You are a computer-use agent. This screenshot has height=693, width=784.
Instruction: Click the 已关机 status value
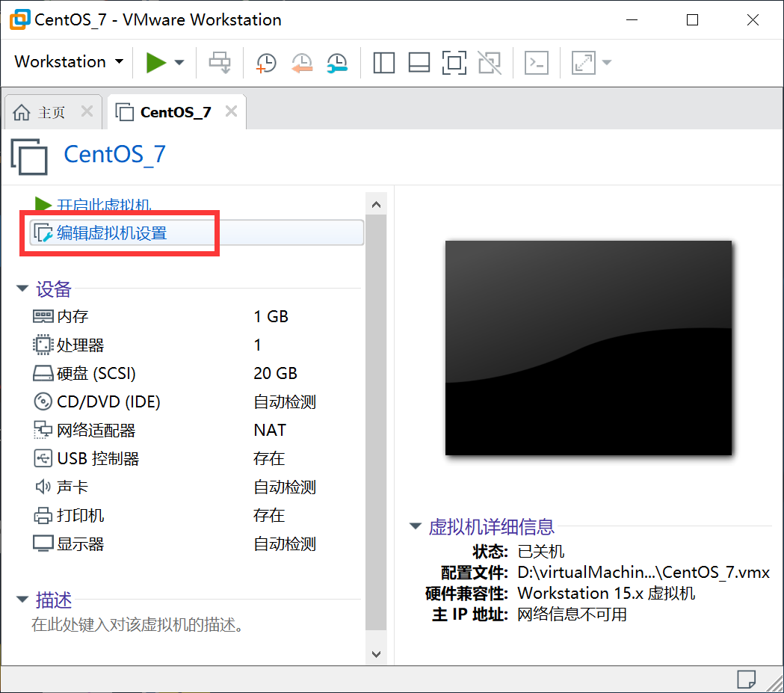[541, 552]
